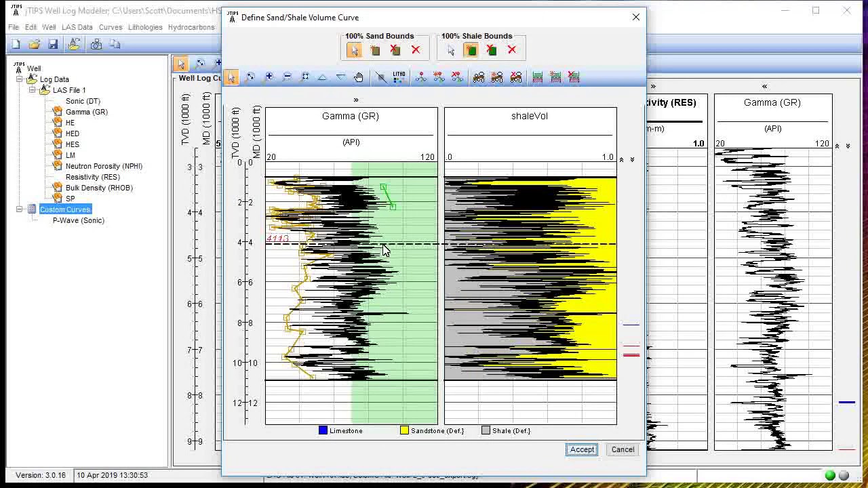Click add shale bound point icon

point(471,50)
